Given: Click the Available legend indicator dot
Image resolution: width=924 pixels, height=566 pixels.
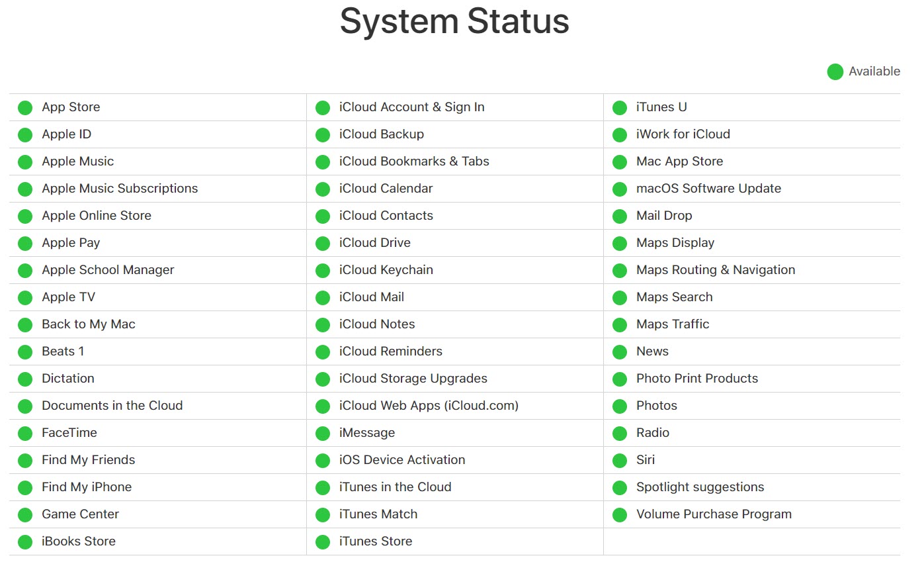Looking at the screenshot, I should (835, 71).
